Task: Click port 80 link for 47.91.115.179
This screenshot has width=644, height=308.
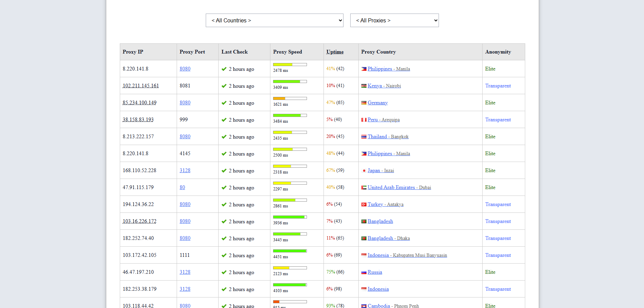Action: 182,187
